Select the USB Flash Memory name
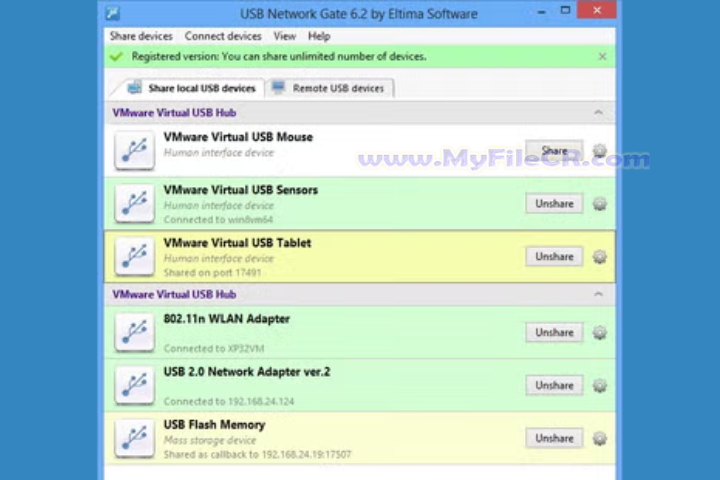Screen dimensions: 720x480 (214, 425)
